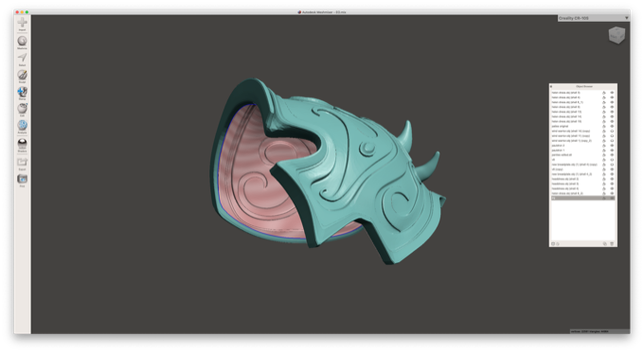The width and height of the screenshot is (644, 352).
Task: Select helen dress.obj (shell 14) row
Action: (x=582, y=116)
